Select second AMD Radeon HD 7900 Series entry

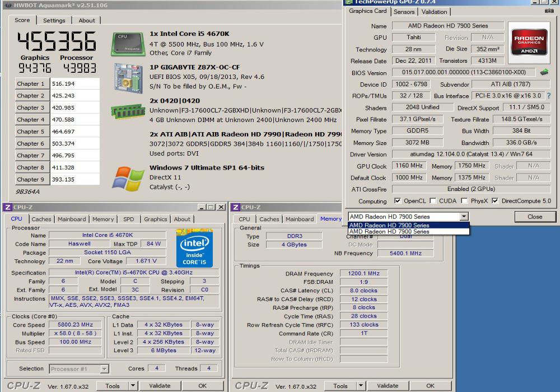pos(408,231)
